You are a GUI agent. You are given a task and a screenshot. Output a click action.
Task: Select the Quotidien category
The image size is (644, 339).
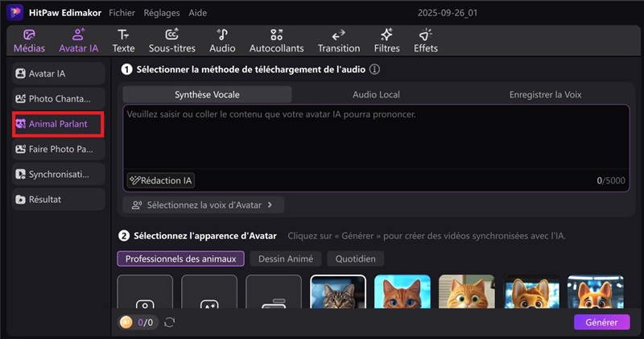tap(355, 258)
